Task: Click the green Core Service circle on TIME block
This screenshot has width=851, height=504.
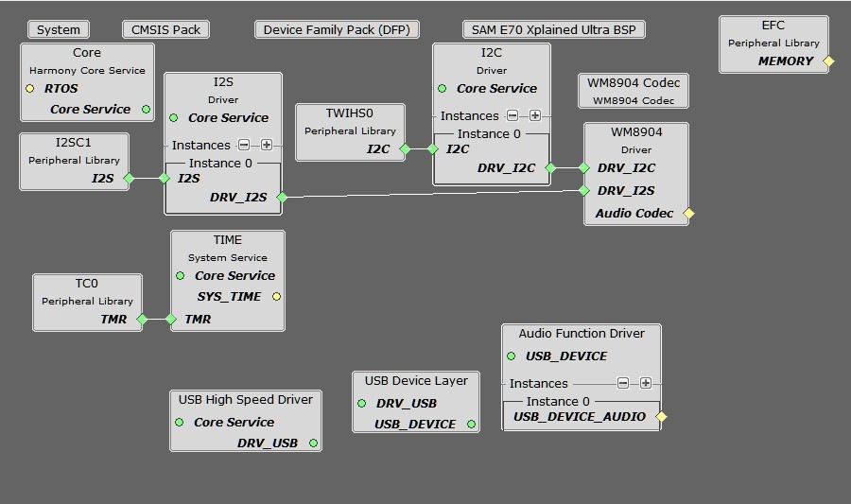Action: pos(181,275)
